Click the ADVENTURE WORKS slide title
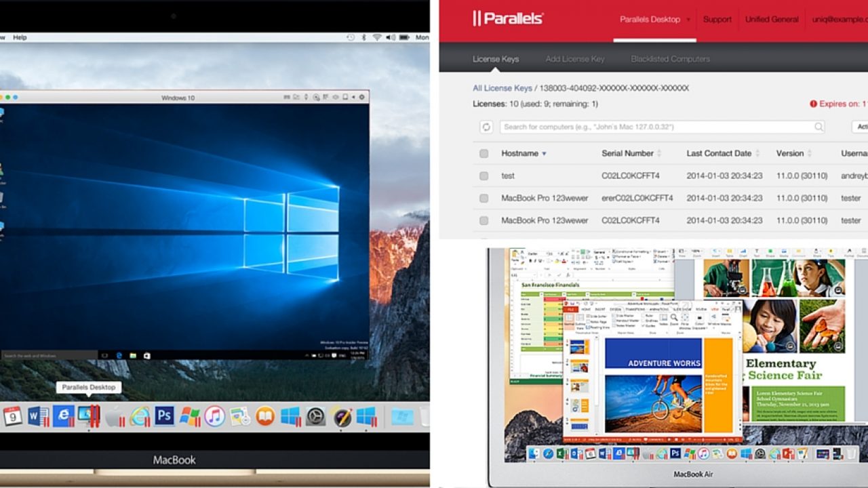Image resolution: width=868 pixels, height=488 pixels. (x=664, y=363)
